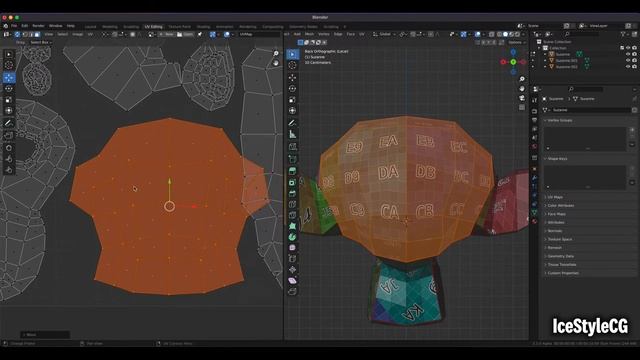Collapse the Vertex Groups panel
Viewport: 640px width, 360px height.
tap(560, 120)
